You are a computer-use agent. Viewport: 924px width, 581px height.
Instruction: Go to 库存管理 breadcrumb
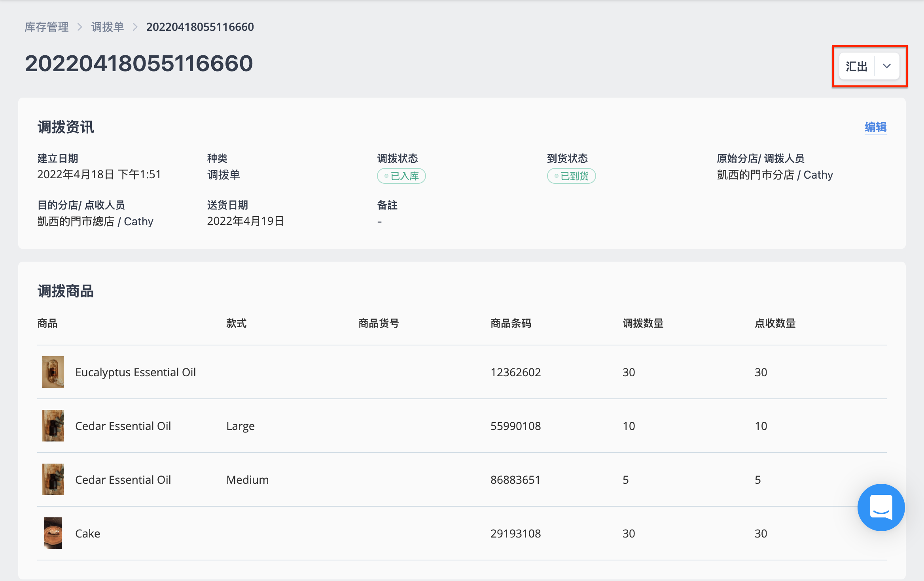coord(47,27)
